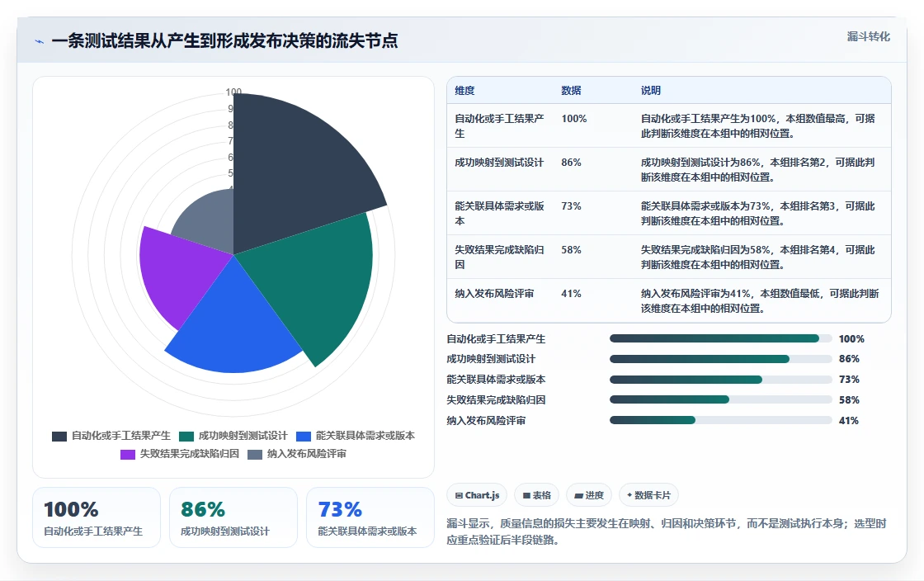Click the 41% progress bar
Screen dimensions: 924x581
click(721, 420)
